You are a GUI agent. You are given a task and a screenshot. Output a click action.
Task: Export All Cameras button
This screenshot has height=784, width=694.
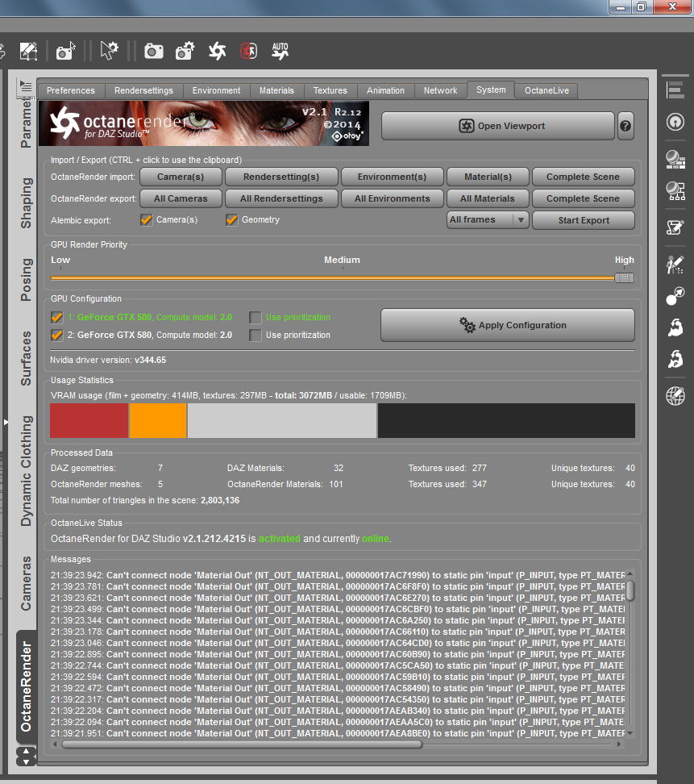(x=181, y=198)
